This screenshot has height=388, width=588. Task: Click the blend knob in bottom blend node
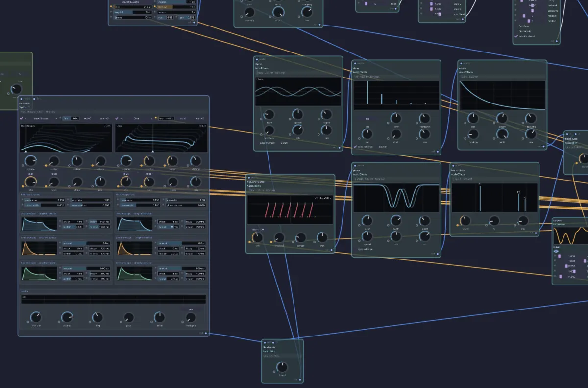[282, 367]
